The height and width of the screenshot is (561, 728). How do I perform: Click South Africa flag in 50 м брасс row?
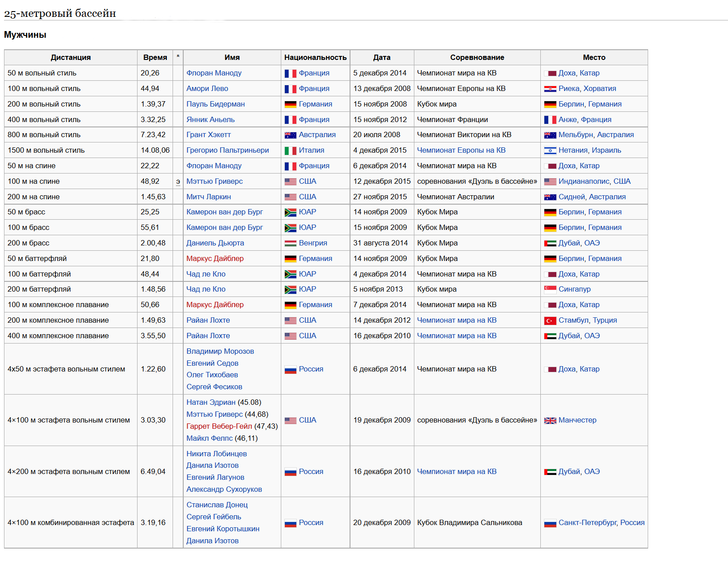coord(290,213)
